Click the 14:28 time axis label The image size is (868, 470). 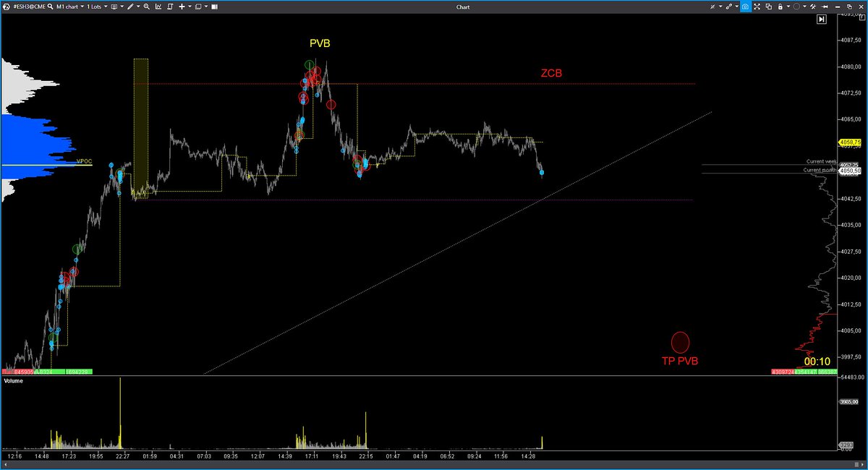pos(528,456)
